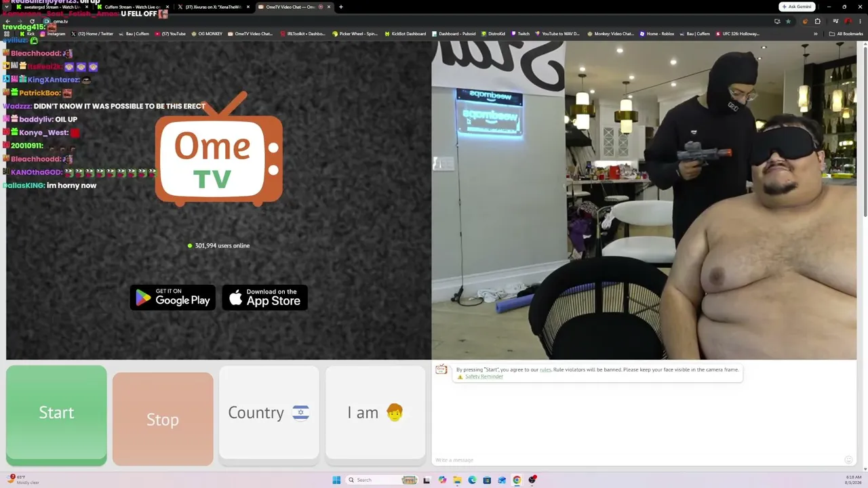Click the OmeTV logo on the left panel
The image size is (868, 488).
pyautogui.click(x=218, y=150)
